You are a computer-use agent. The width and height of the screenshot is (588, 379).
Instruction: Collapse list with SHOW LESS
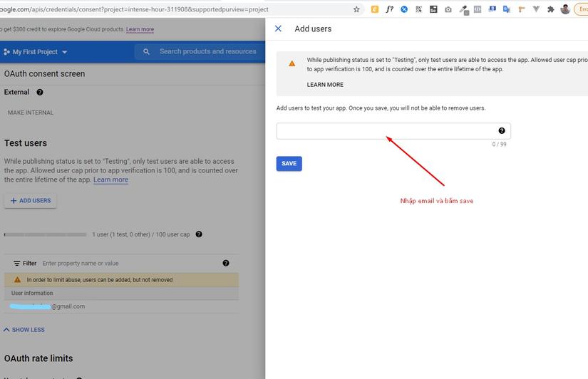[24, 330]
